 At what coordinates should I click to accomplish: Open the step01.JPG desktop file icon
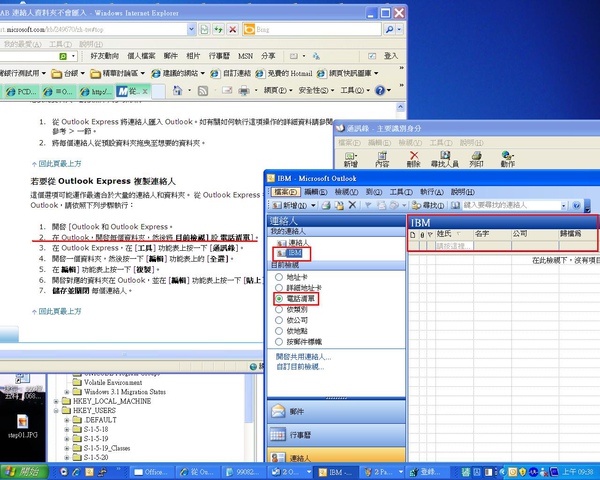pyautogui.click(x=23, y=426)
